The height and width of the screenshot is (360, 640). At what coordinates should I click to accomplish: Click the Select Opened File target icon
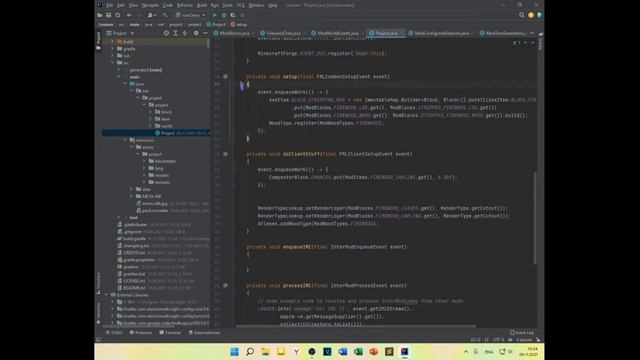coord(166,33)
